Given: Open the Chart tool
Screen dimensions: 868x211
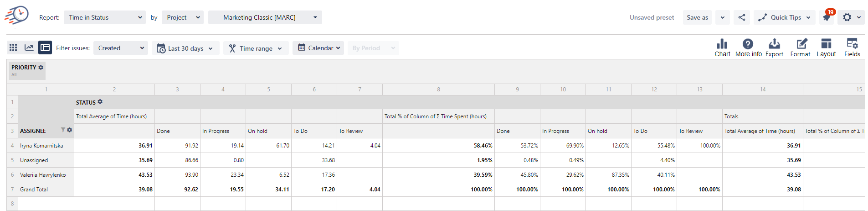Looking at the screenshot, I should 722,47.
